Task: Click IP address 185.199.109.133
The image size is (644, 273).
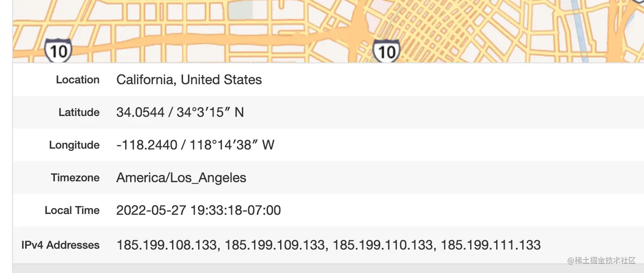Action: tap(275, 245)
